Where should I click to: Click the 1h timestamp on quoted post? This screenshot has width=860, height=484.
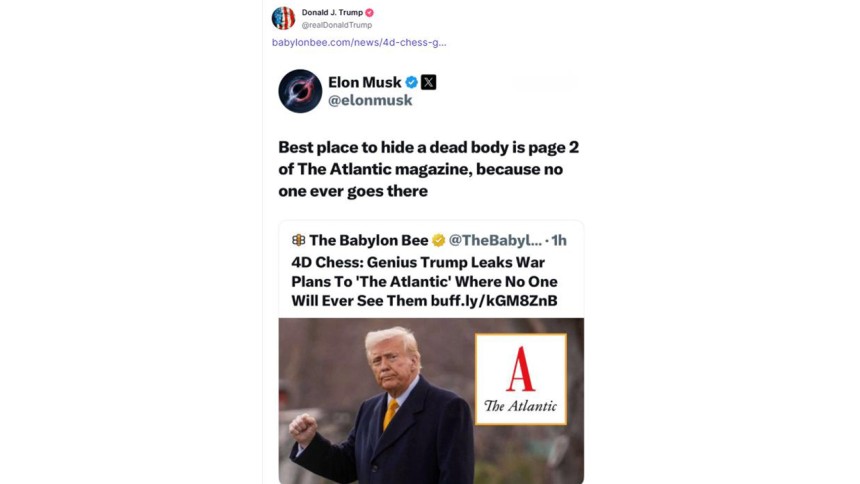point(559,240)
